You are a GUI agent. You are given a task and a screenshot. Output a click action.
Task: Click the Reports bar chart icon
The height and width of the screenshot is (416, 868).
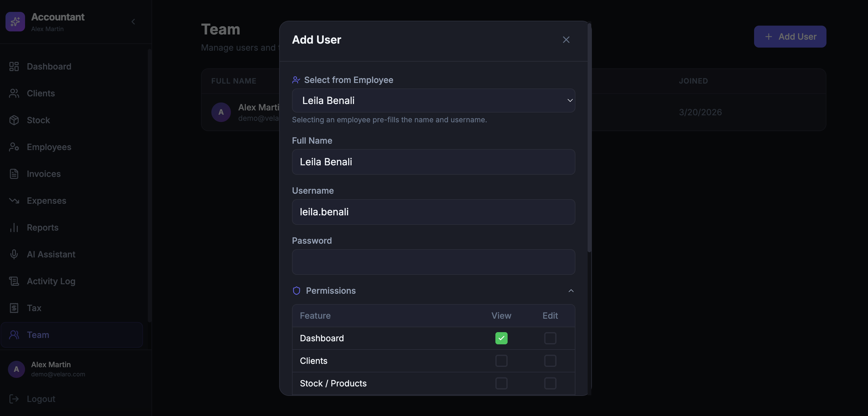tap(14, 228)
